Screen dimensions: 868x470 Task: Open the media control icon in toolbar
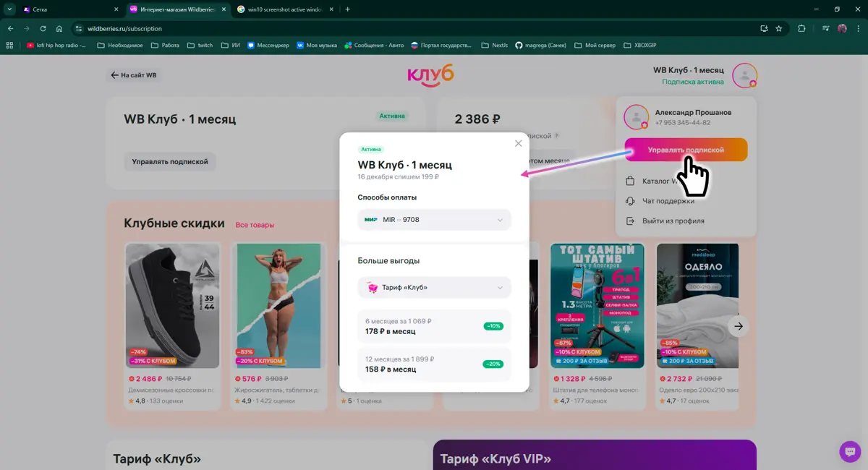coord(826,28)
